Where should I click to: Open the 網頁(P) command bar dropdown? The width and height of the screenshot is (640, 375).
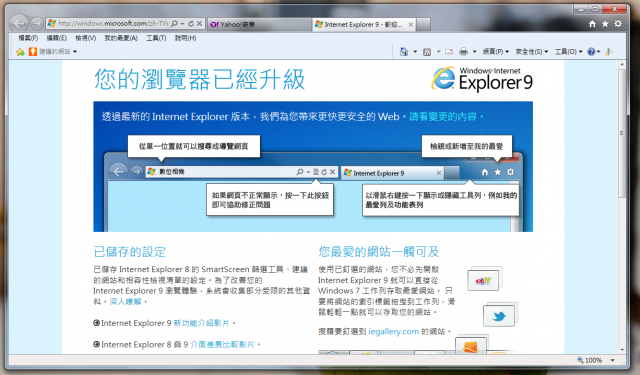pos(496,51)
